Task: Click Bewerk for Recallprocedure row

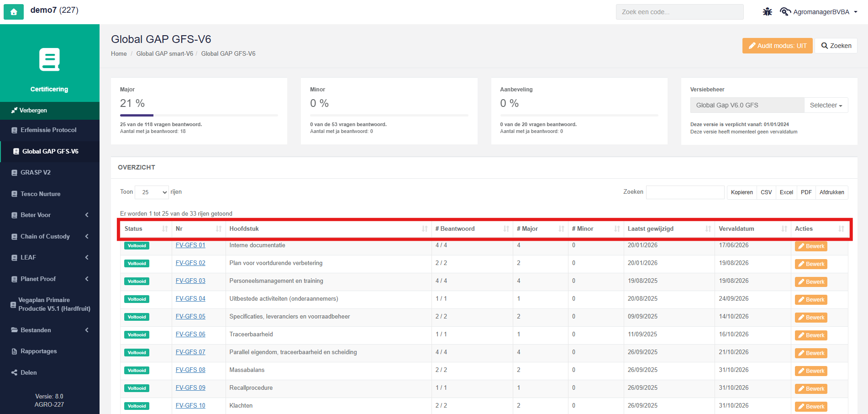Action: (811, 389)
